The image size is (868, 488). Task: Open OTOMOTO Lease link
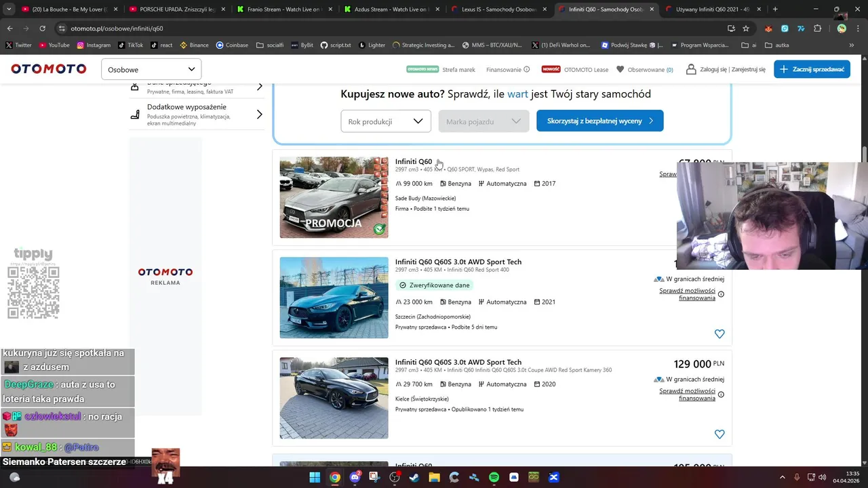586,69
